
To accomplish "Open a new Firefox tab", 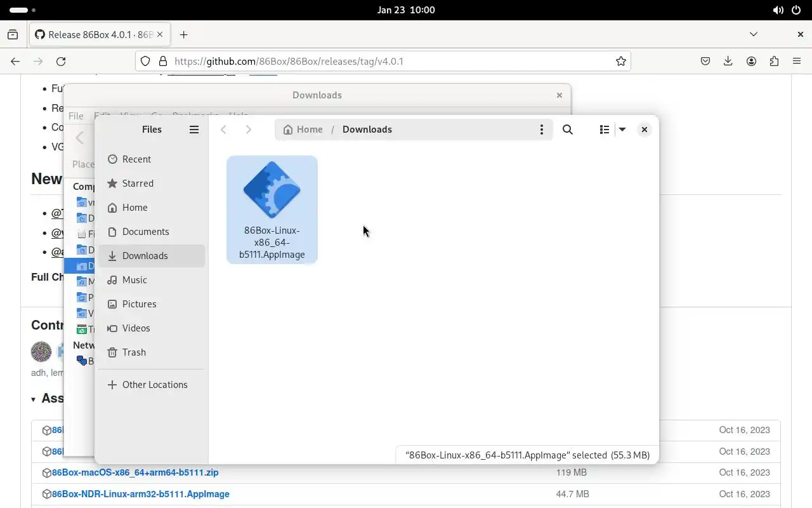I will (x=183, y=35).
